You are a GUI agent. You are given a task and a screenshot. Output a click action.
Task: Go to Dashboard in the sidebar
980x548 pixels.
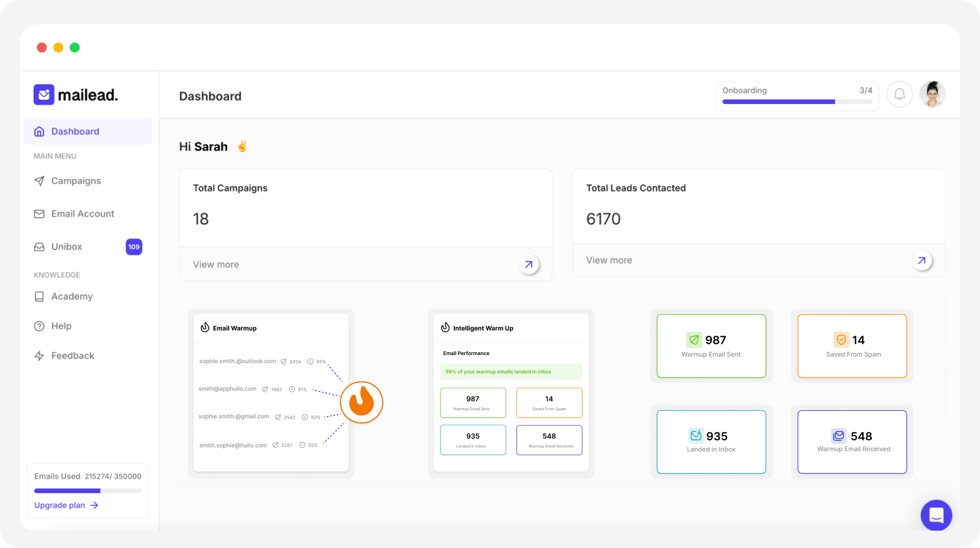pyautogui.click(x=75, y=132)
